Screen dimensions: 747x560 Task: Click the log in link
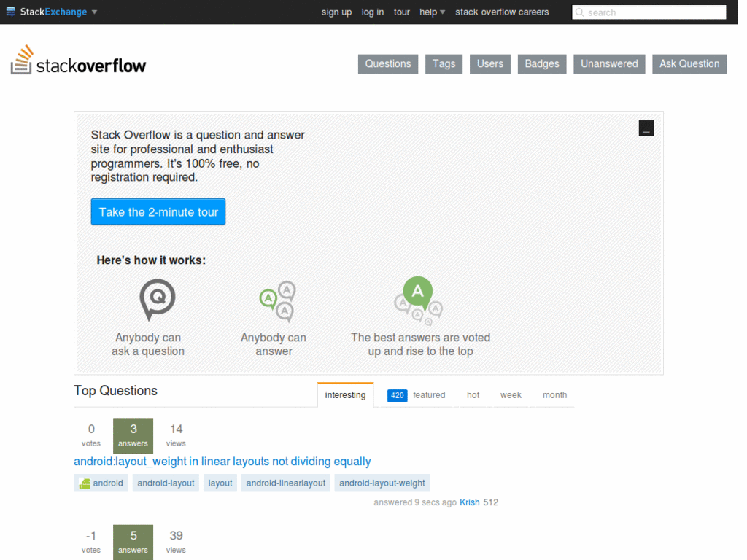click(373, 12)
